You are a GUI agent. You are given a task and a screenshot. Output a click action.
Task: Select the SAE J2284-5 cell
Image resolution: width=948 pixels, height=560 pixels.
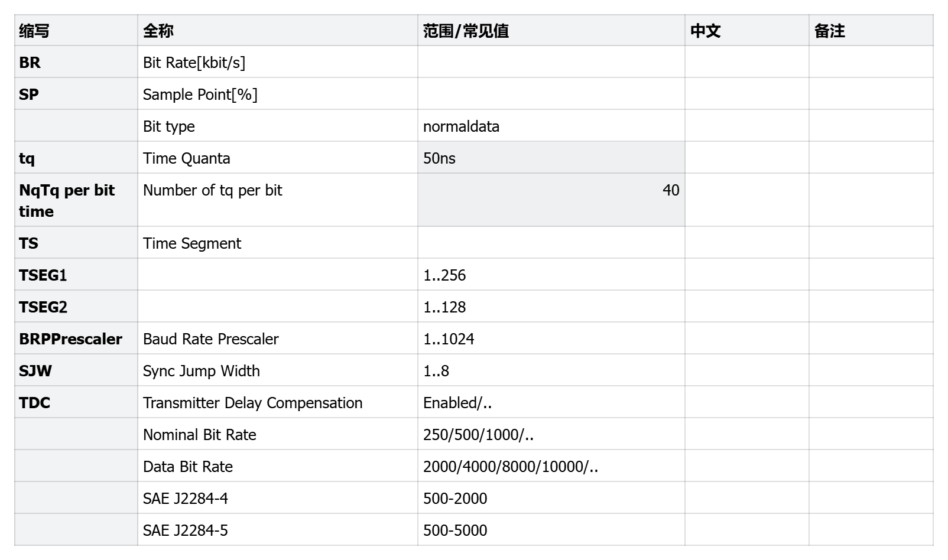click(277, 530)
